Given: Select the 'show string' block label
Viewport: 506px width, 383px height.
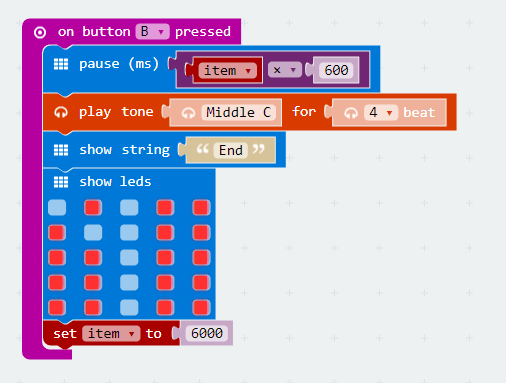Looking at the screenshot, I should pos(124,150).
